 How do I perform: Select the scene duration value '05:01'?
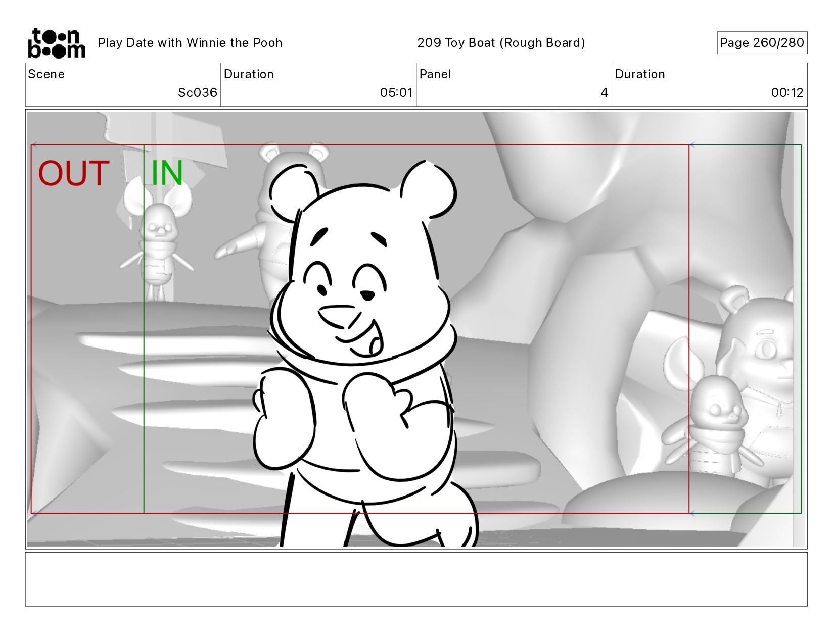(396, 93)
